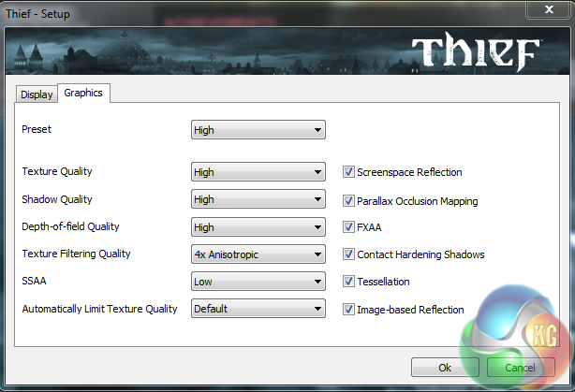This screenshot has width=575, height=392.
Task: Click the Thief - Setup title text
Action: pos(37,14)
